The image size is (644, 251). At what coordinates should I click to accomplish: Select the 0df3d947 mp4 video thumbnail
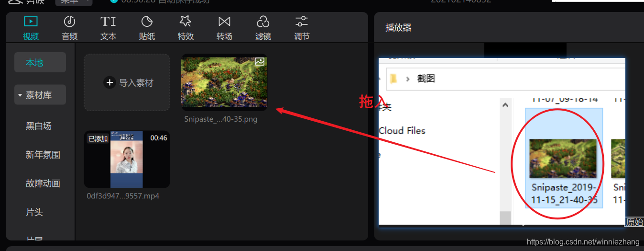click(x=127, y=160)
